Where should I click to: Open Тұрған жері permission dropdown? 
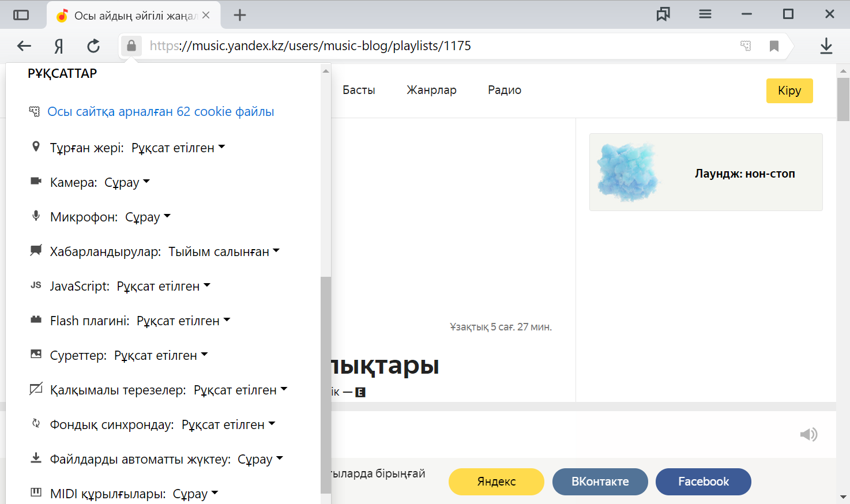point(178,148)
